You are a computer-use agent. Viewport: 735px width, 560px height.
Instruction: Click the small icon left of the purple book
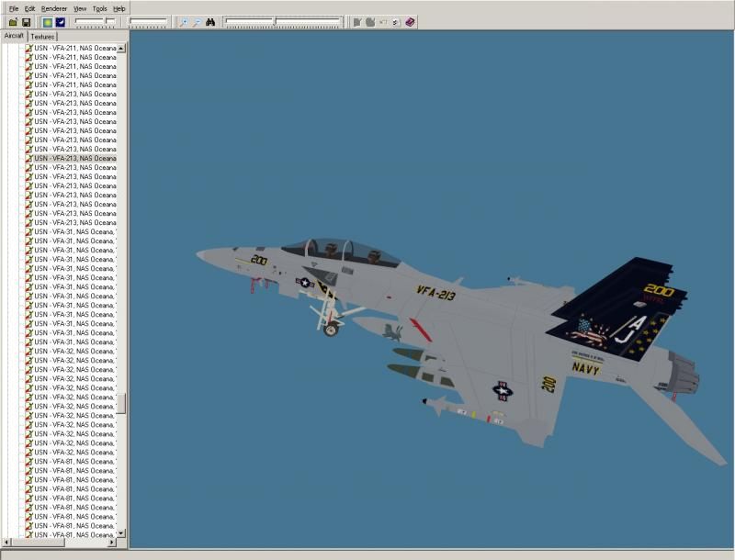pyautogui.click(x=397, y=22)
